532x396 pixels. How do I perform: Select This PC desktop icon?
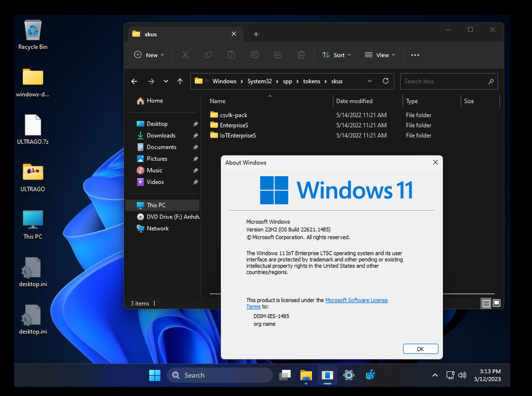[33, 225]
